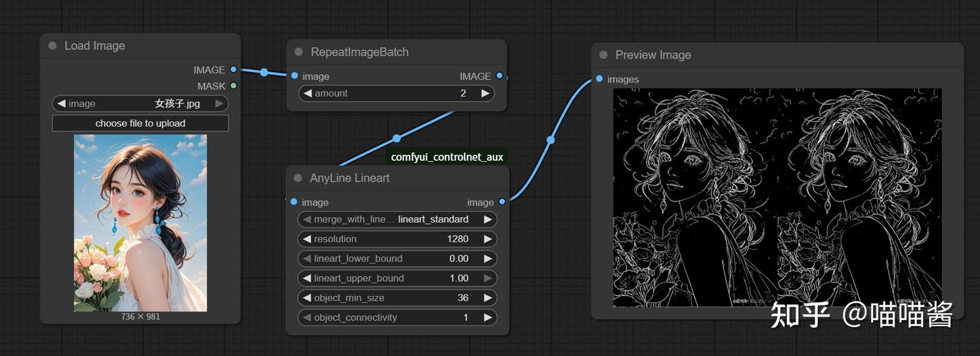Click the lineart_lower_bound value field

coord(458,259)
